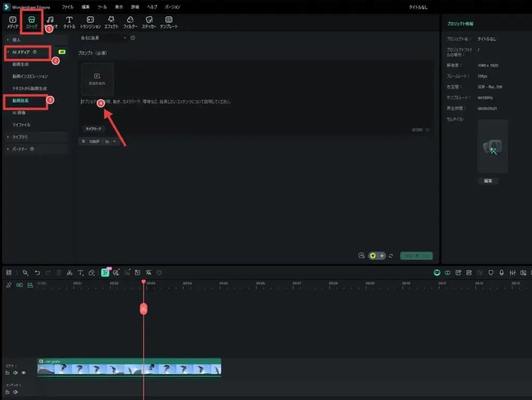The height and width of the screenshot is (400, 532).
Task: Click the カメラワーク button
Action: tap(94, 128)
